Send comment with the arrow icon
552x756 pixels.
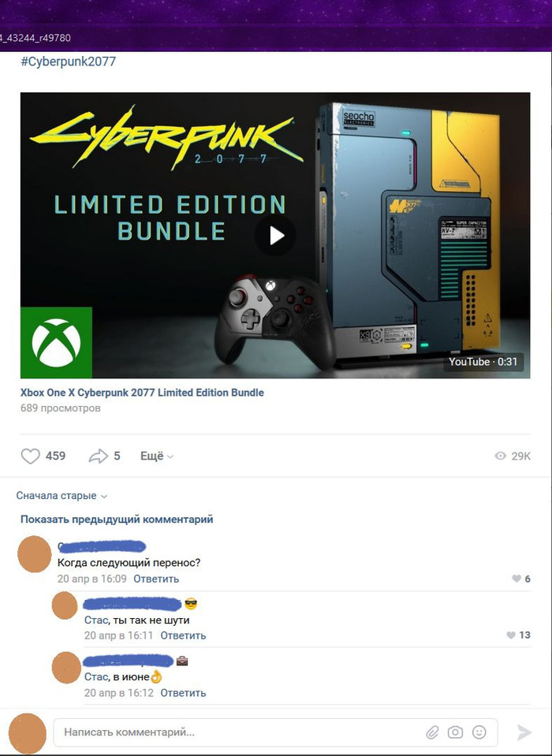click(524, 732)
